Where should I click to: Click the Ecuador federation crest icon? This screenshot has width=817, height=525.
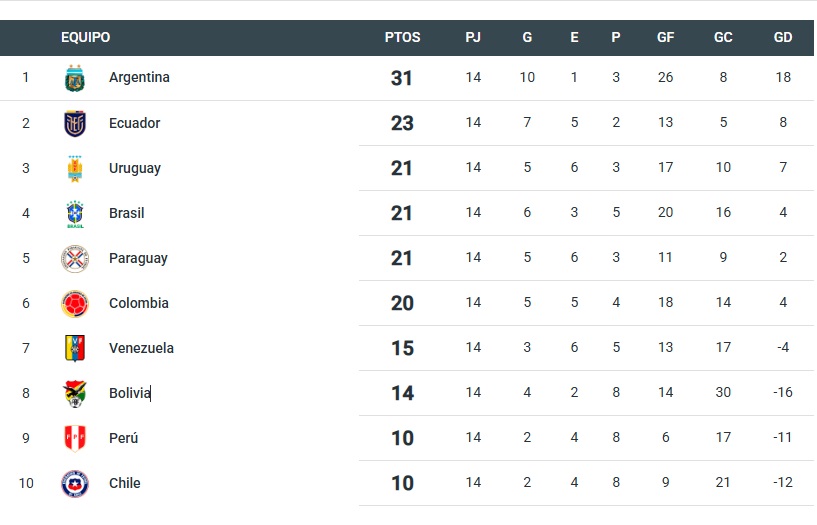pyautogui.click(x=75, y=123)
